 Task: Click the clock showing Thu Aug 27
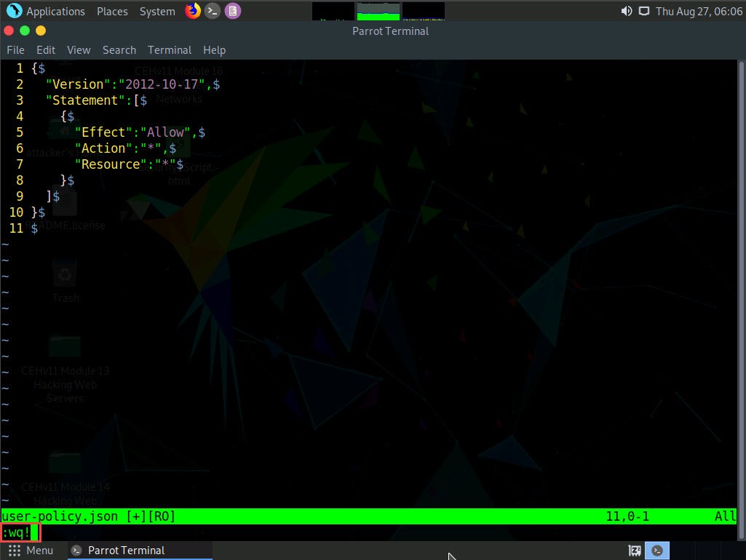pyautogui.click(x=699, y=12)
